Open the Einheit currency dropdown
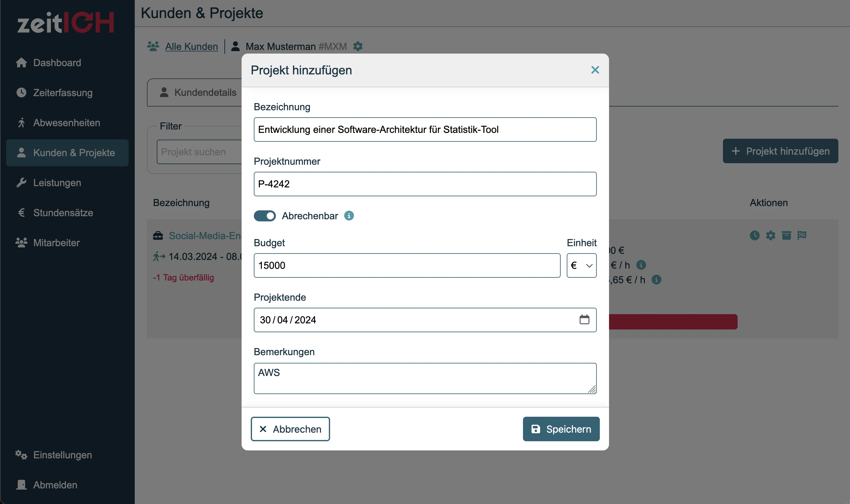Screen dimensions: 850x504 (581, 265)
